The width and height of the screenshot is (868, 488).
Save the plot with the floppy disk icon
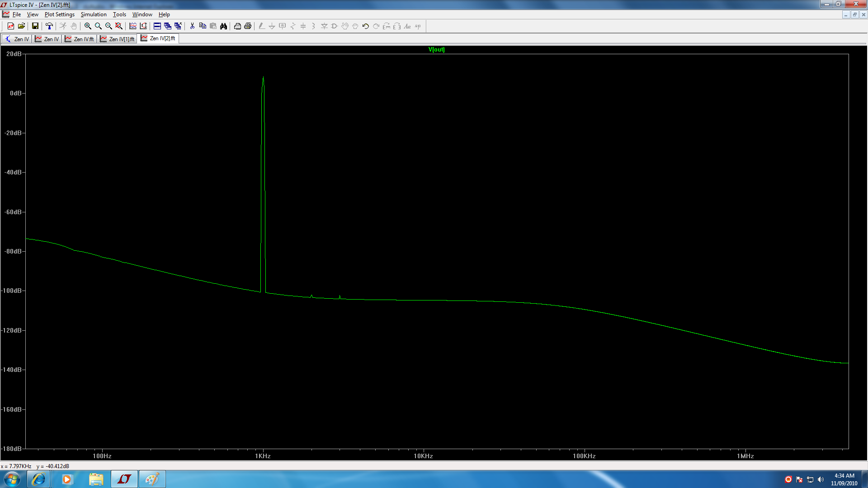(x=35, y=26)
